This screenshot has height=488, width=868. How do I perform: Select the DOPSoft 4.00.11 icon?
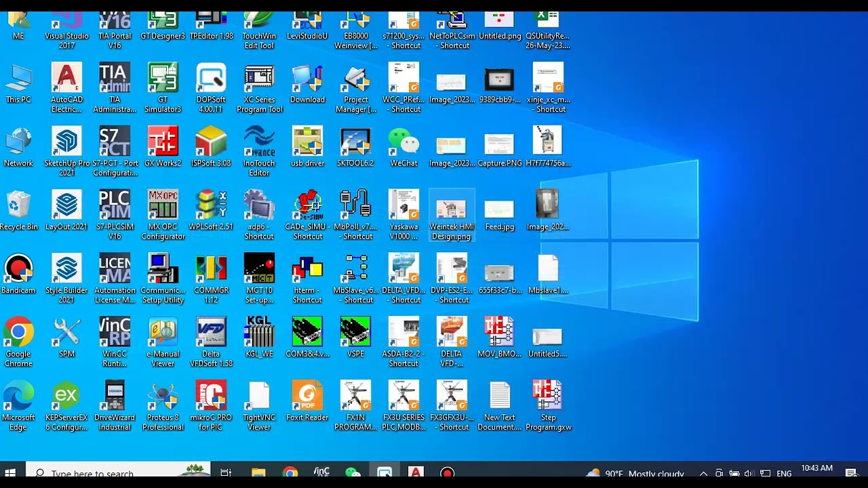pos(211,88)
